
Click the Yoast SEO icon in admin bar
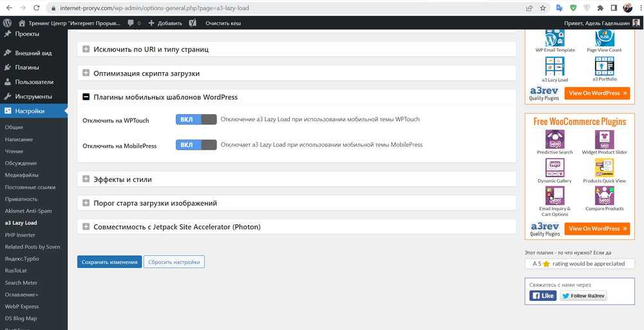pos(193,23)
